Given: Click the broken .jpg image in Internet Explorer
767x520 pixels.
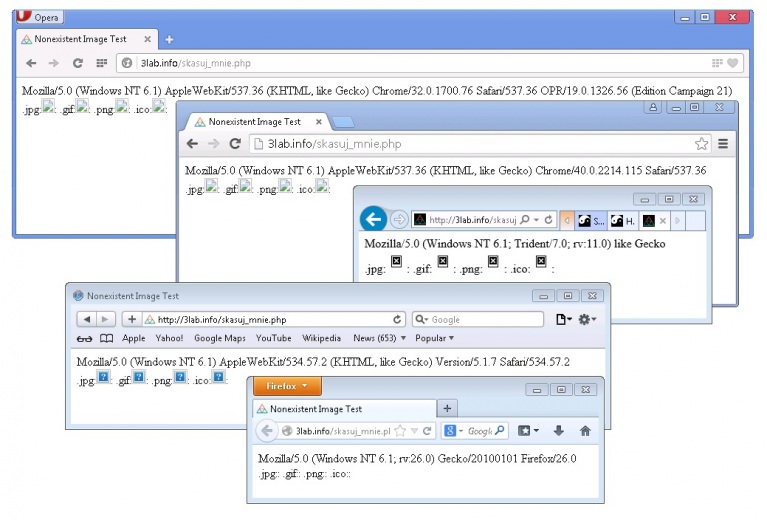Looking at the screenshot, I should click(396, 262).
